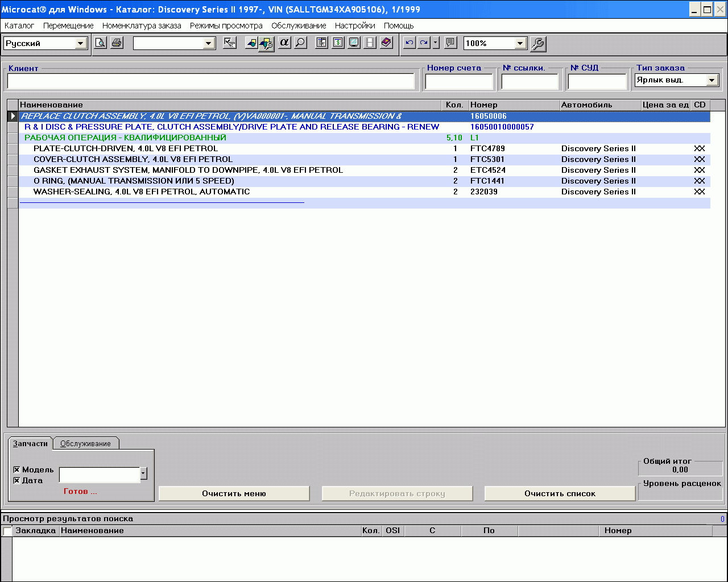Open the Номенклатура заказа menu
Viewport: 728px width, 582px height.
142,26
